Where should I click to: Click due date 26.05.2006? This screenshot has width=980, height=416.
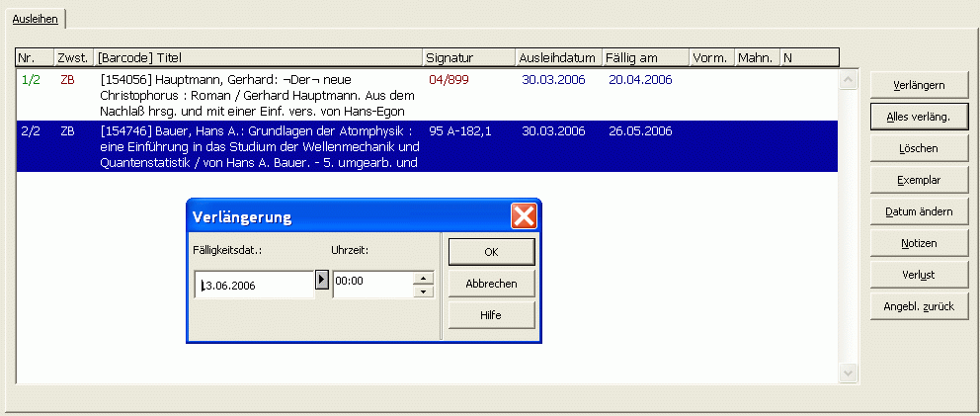[640, 131]
